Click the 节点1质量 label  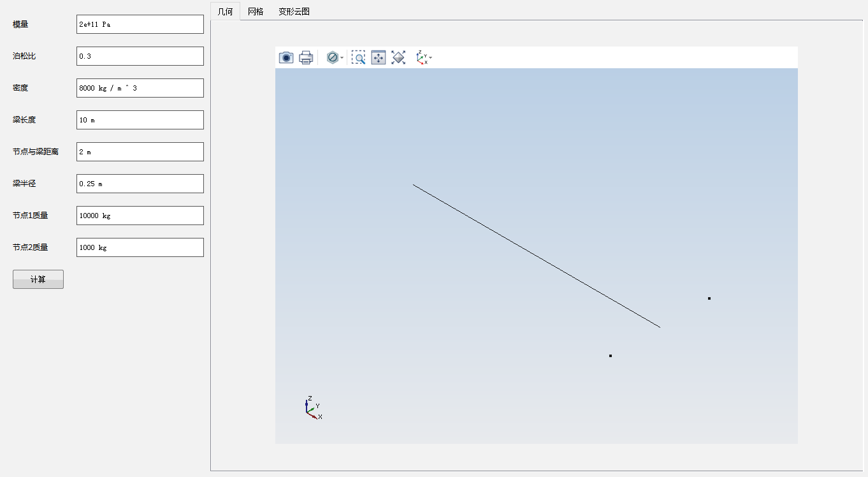click(x=31, y=216)
